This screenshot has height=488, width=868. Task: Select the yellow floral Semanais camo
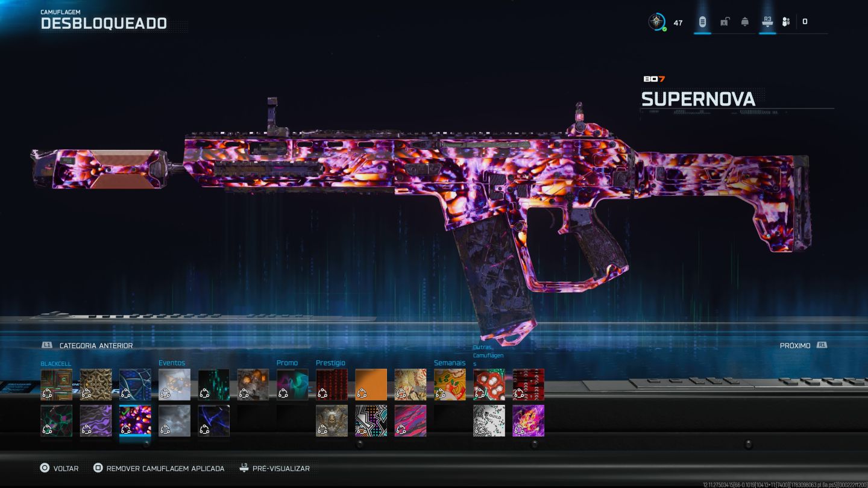click(450, 384)
